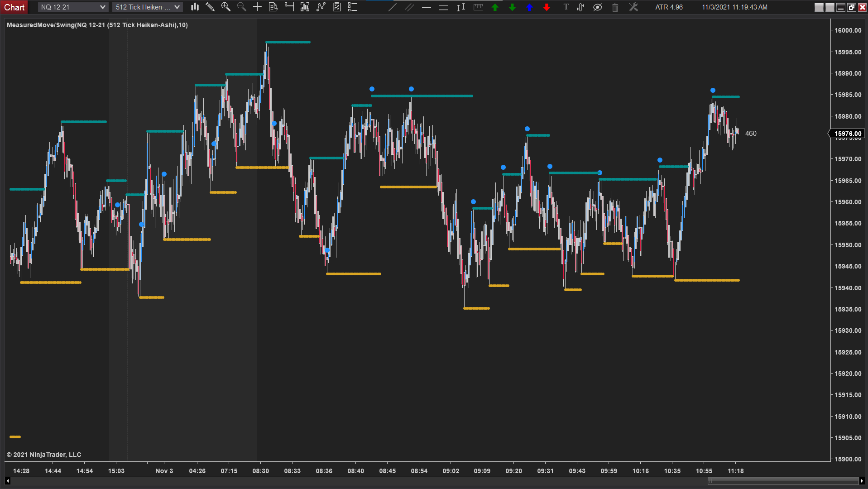Click the icon right of the T tool
This screenshot has height=489, width=868.
[581, 7]
